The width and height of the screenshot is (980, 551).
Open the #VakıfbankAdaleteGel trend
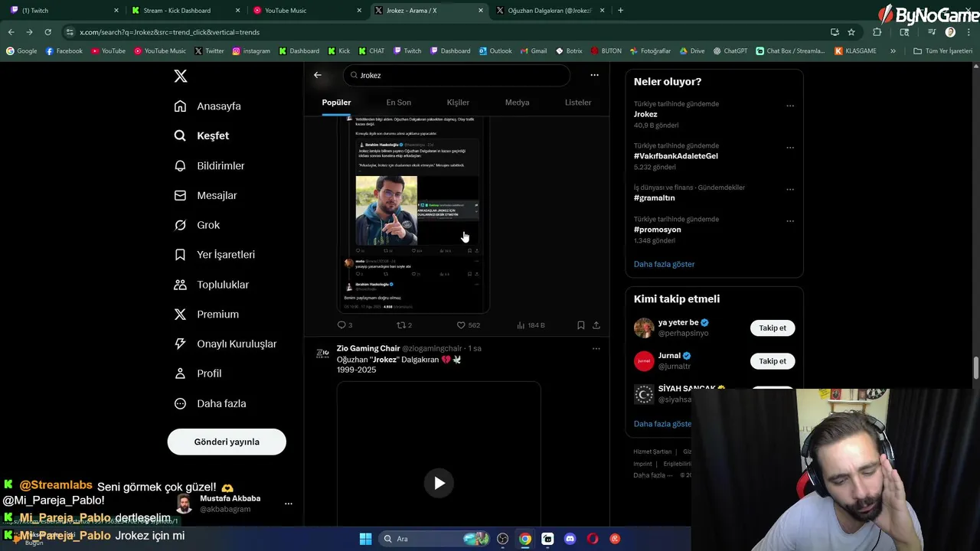point(675,156)
